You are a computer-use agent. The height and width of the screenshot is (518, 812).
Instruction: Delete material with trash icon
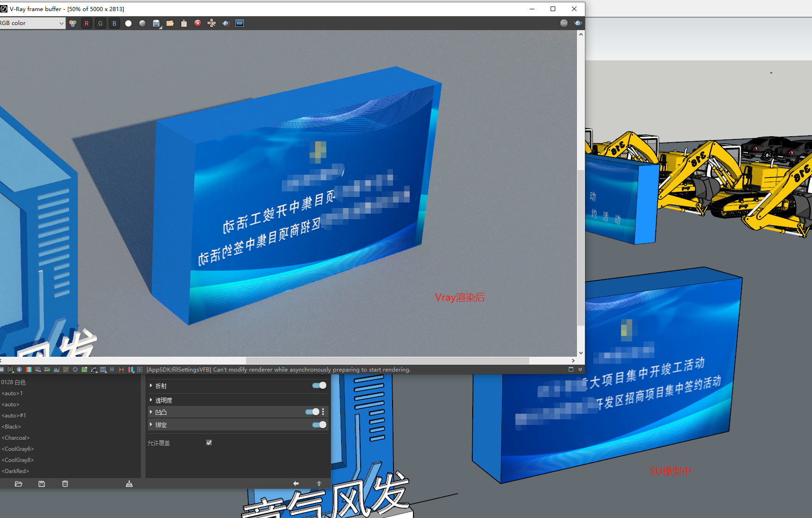(x=65, y=484)
